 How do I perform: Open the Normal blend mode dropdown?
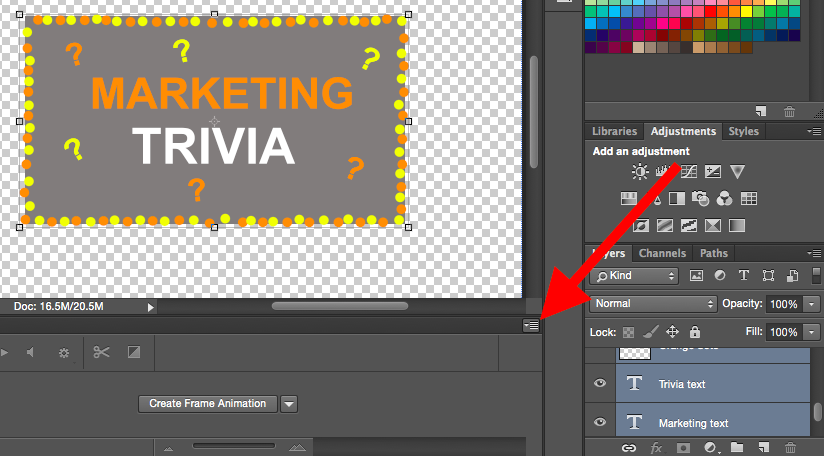(653, 304)
